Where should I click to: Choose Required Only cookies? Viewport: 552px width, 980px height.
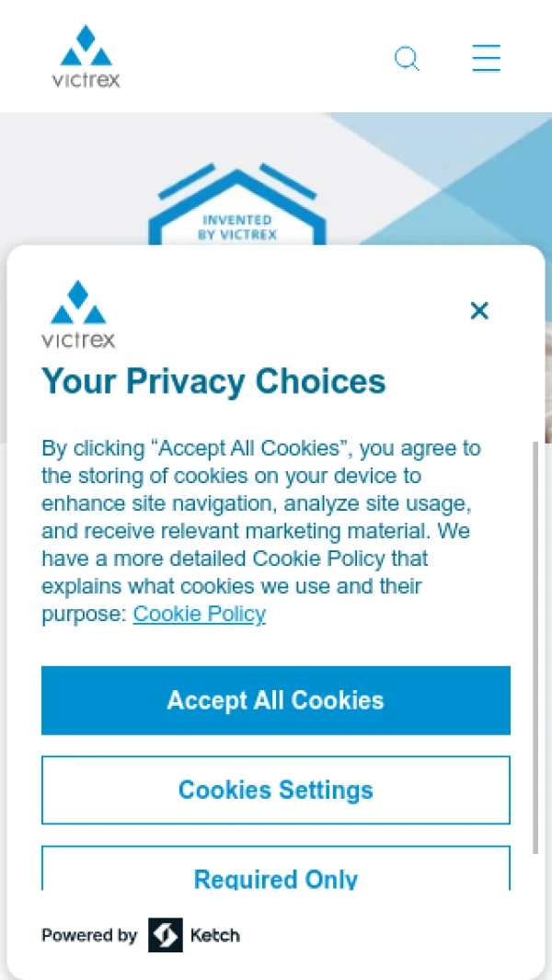[x=276, y=869]
